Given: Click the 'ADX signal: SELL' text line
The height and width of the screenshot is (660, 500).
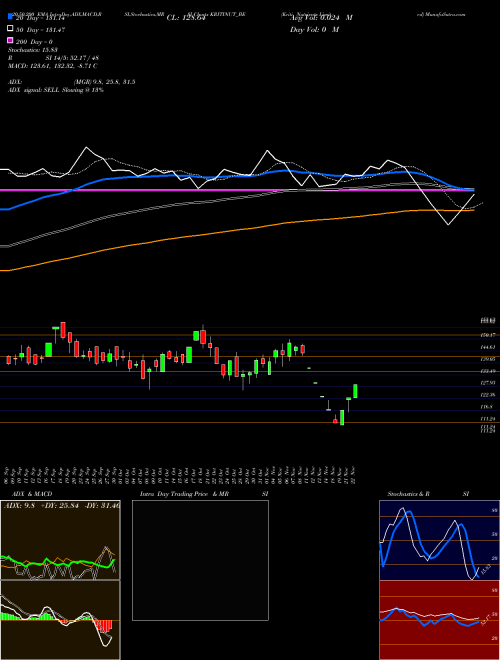Looking at the screenshot, I should (x=56, y=90).
